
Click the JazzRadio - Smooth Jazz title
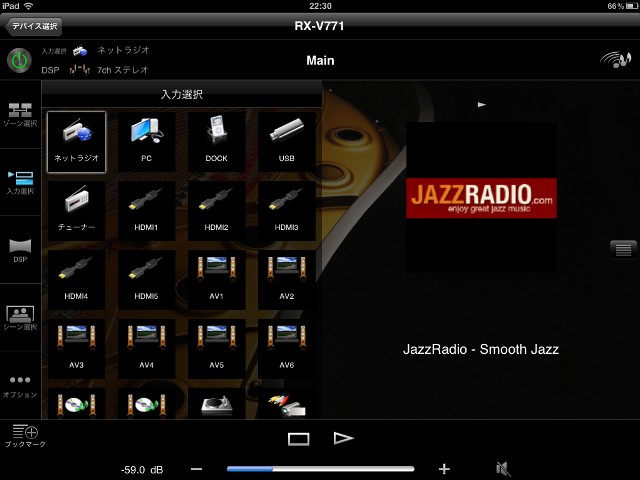click(481, 349)
